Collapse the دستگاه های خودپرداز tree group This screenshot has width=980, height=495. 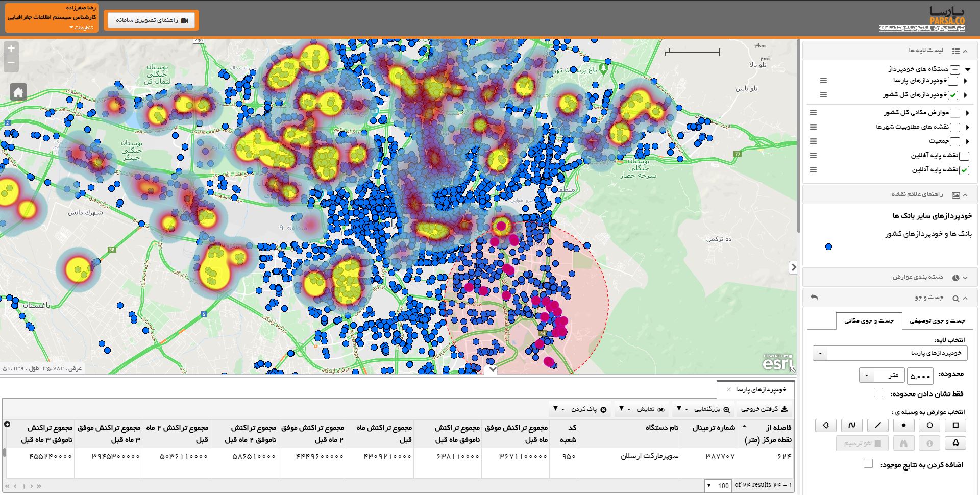pos(967,69)
